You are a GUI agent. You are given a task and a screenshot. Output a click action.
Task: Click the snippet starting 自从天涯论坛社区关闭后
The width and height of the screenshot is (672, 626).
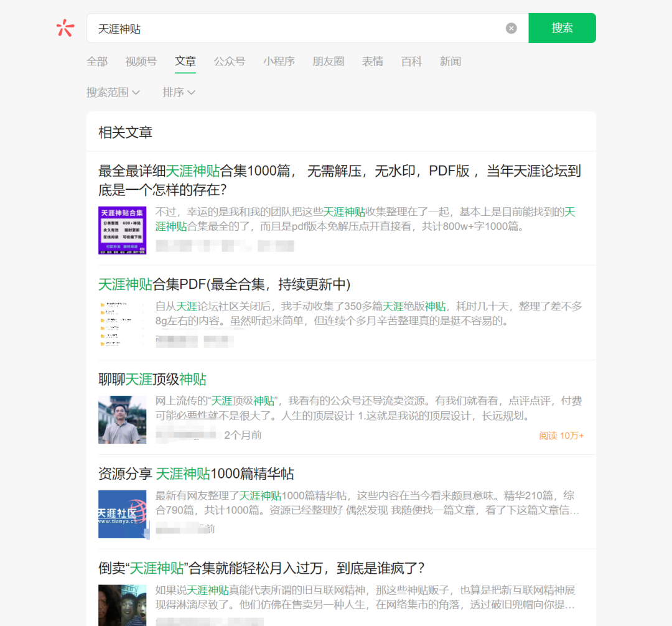coord(368,314)
